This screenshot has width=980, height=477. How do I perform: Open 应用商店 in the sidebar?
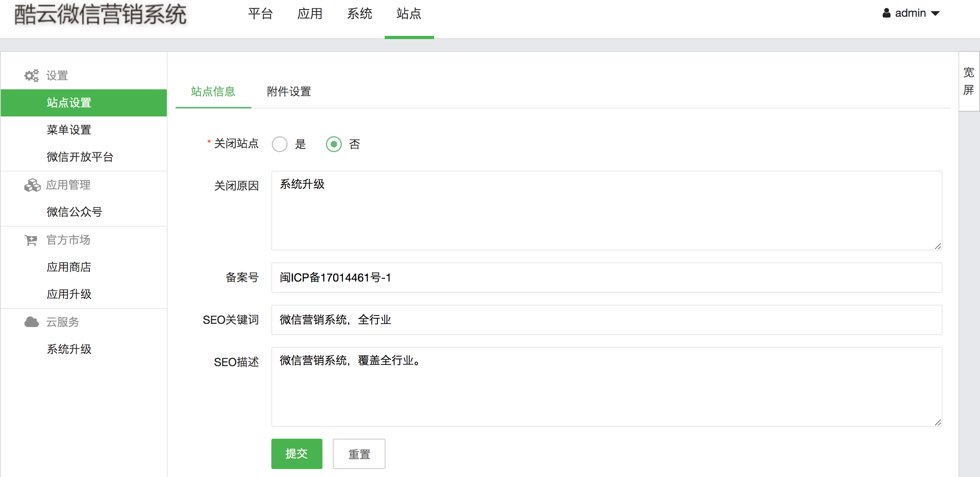coord(84,267)
